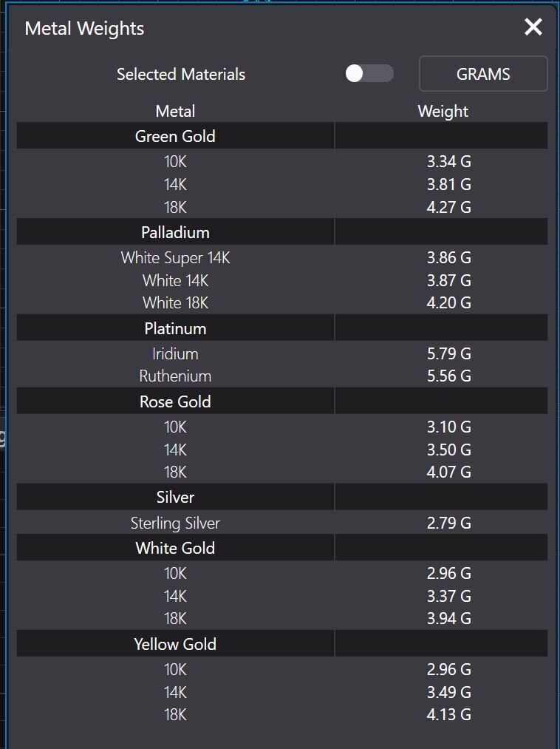Screen dimensions: 560x749
Task: Select the White Gold group header
Action: tap(175, 548)
